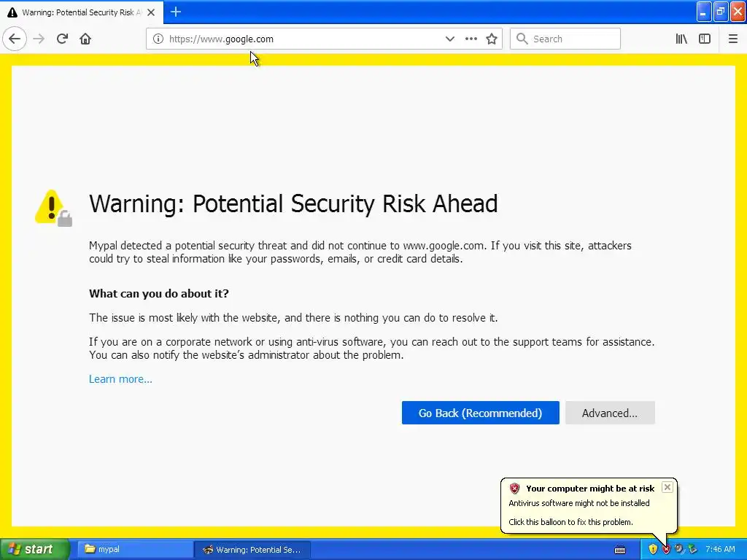
Task: Click the magnifier icon in the search box
Action: (522, 39)
